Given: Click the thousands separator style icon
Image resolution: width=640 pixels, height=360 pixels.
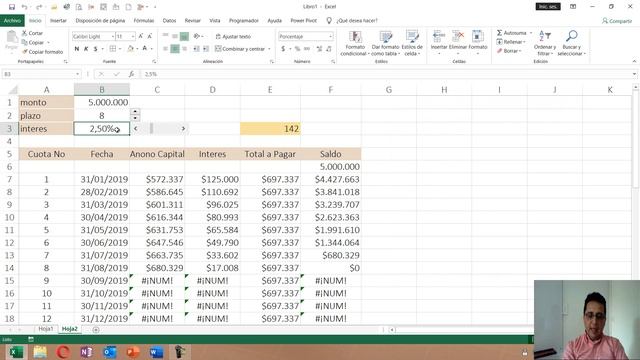Looking at the screenshot, I should click(307, 49).
